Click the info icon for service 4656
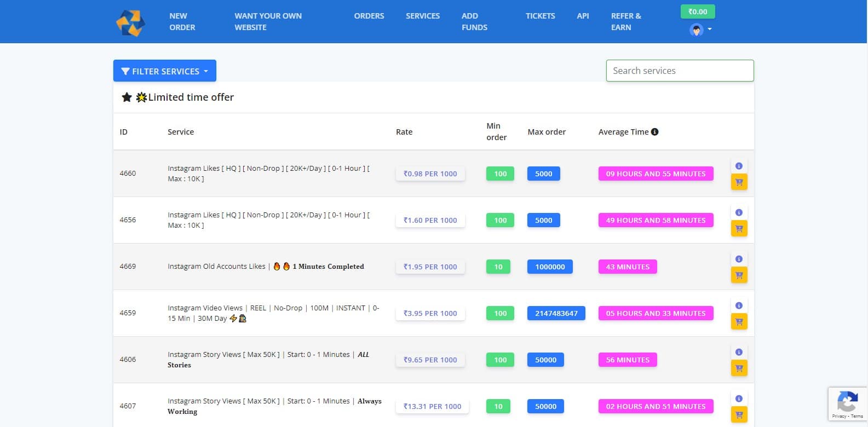This screenshot has height=427, width=868. point(739,212)
